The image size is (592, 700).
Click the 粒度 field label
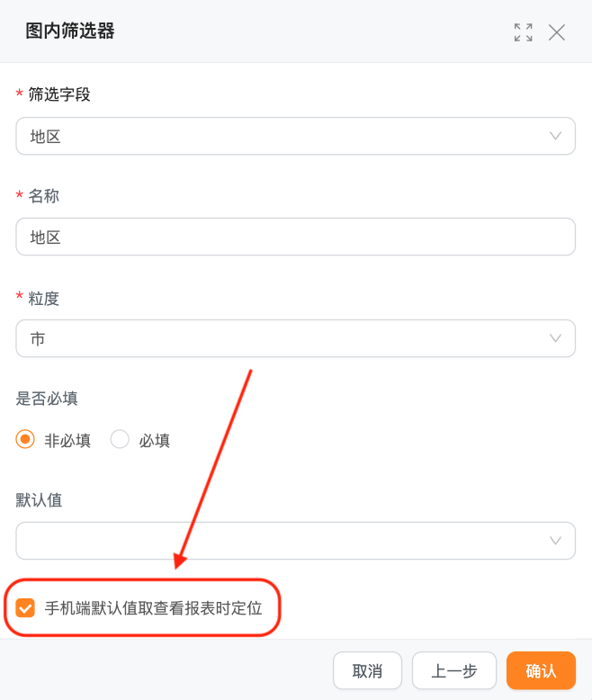(44, 297)
